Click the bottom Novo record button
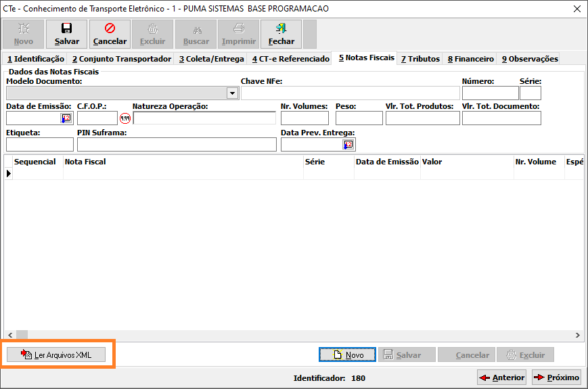This screenshot has width=588, height=389. pyautogui.click(x=347, y=354)
